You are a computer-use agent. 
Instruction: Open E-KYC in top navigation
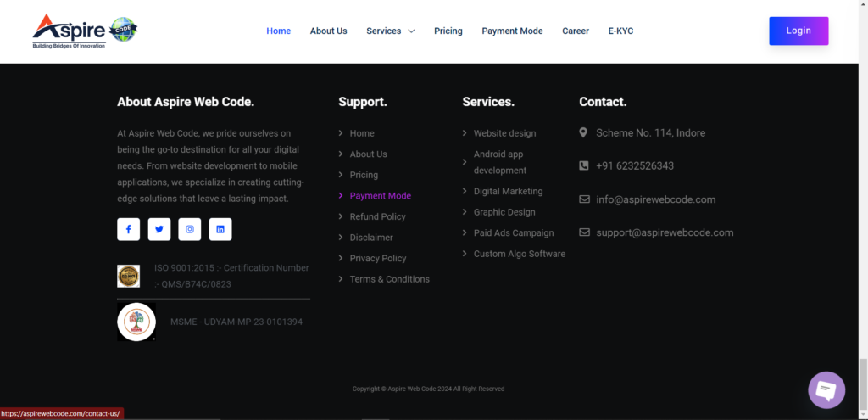point(620,31)
